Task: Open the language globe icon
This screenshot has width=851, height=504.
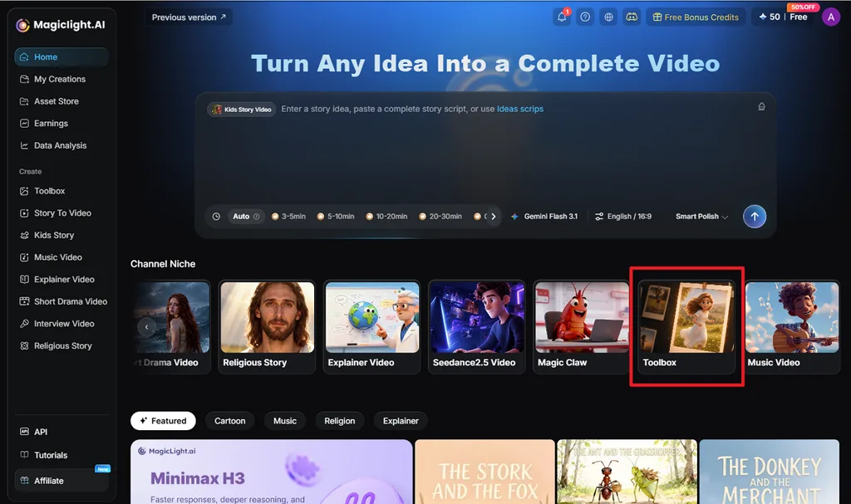Action: (609, 17)
